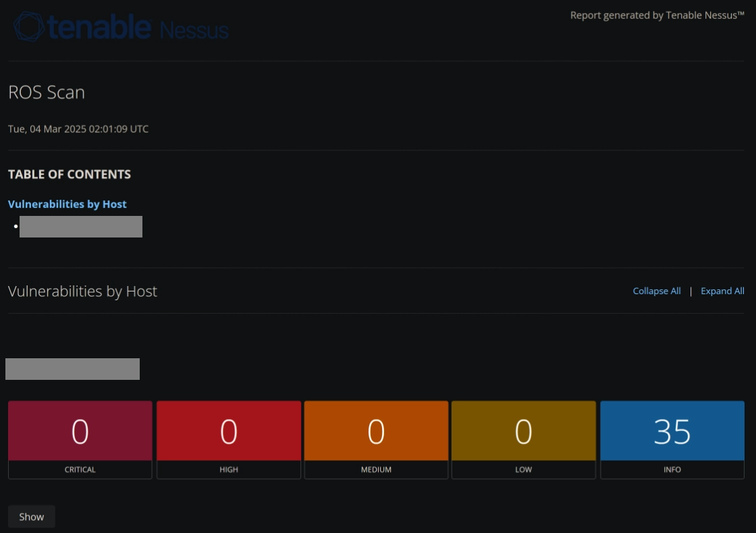Click the redacted host link in table of contents

point(80,227)
